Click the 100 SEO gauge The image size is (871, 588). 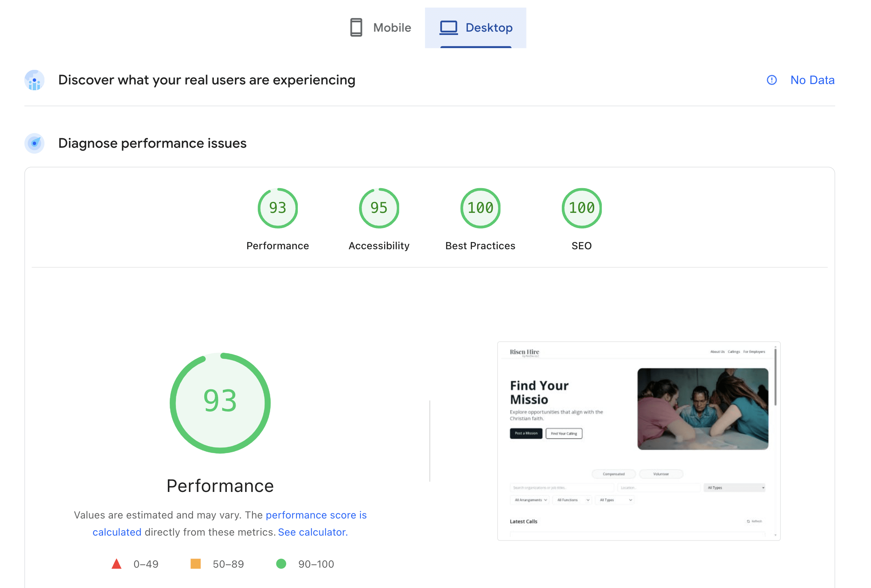click(581, 208)
